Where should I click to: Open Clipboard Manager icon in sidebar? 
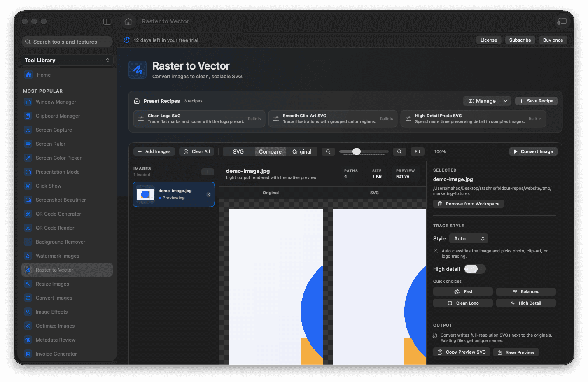[x=28, y=116]
